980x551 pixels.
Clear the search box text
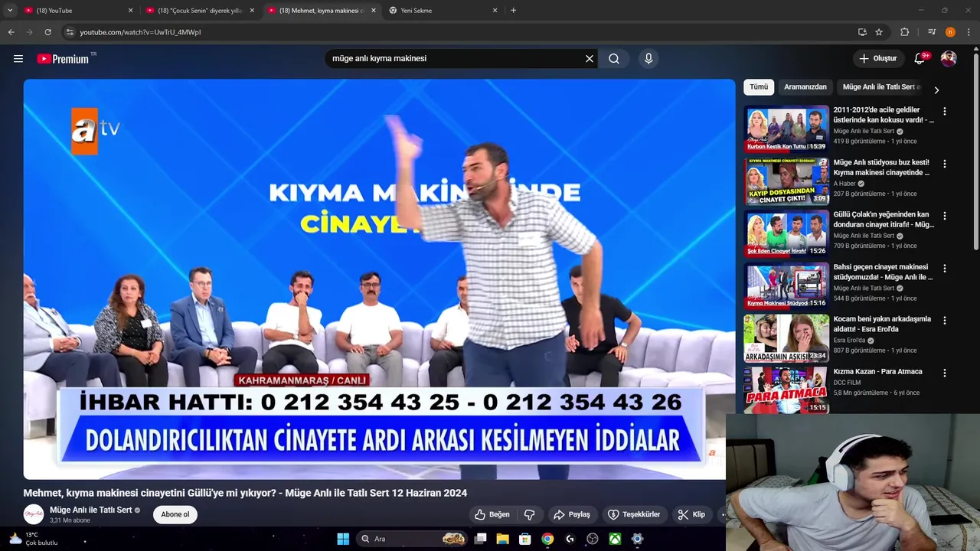(590, 58)
